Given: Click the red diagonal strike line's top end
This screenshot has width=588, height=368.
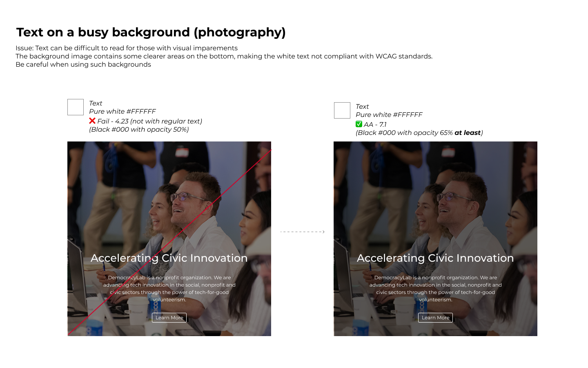Looking at the screenshot, I should click(x=270, y=151).
